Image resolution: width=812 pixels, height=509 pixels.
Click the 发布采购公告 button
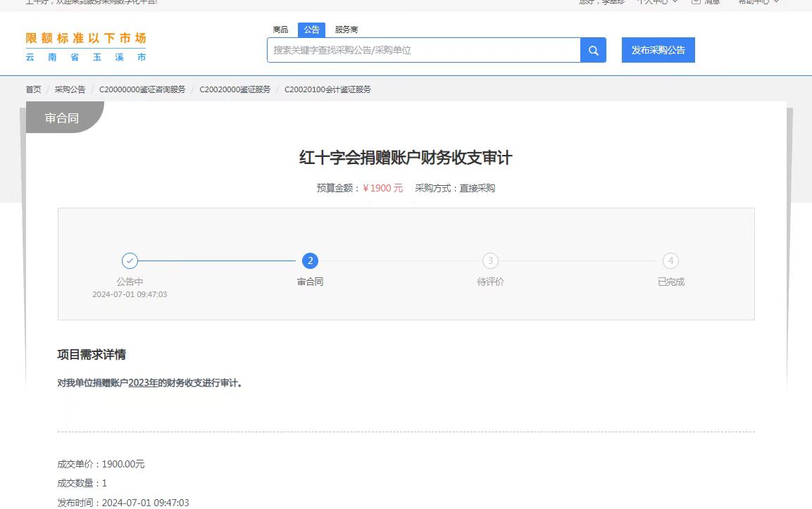[658, 50]
